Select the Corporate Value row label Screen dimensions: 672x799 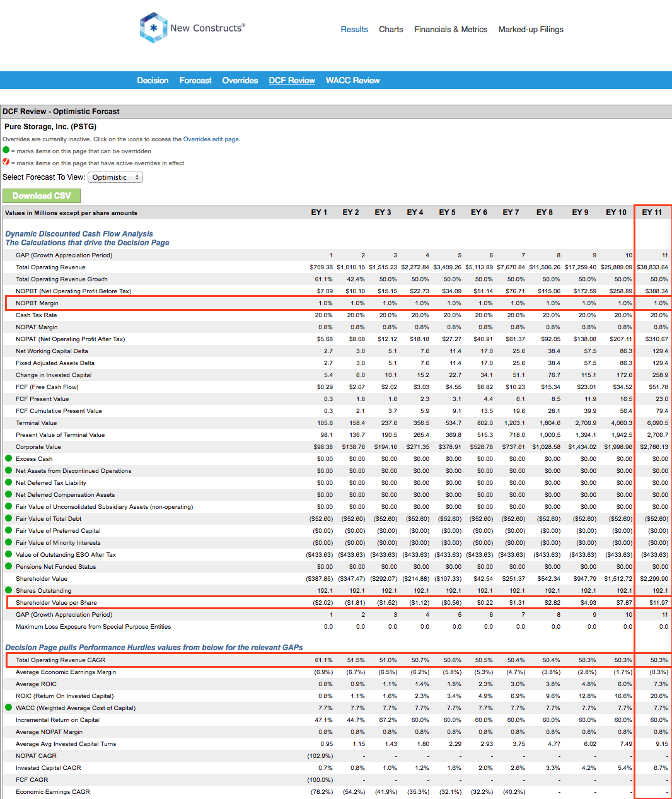[38, 446]
